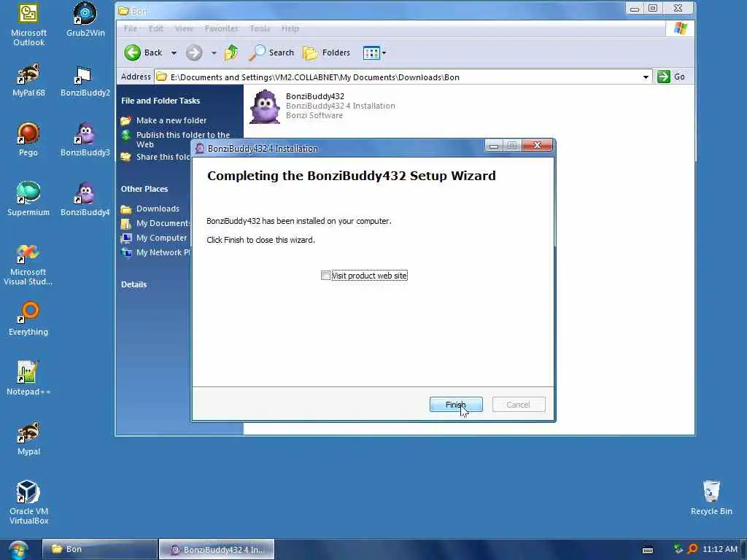Open Supermium desktop icon
This screenshot has height=560, width=747.
28,199
